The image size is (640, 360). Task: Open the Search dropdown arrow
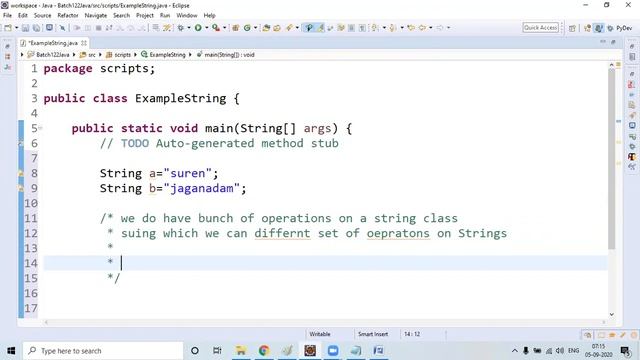pos(297,28)
